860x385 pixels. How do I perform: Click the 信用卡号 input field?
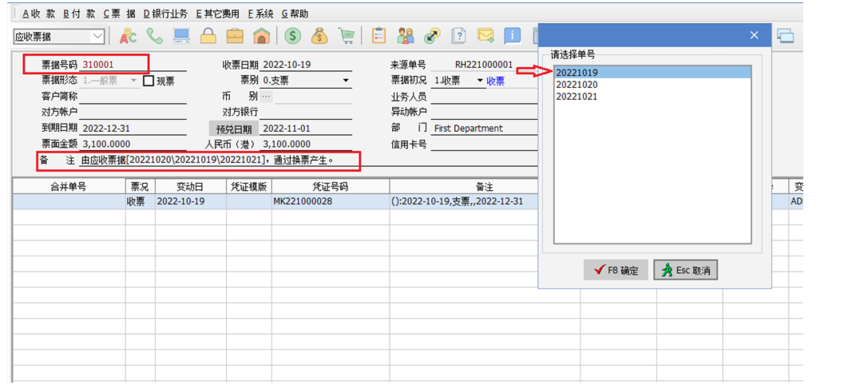pos(484,144)
